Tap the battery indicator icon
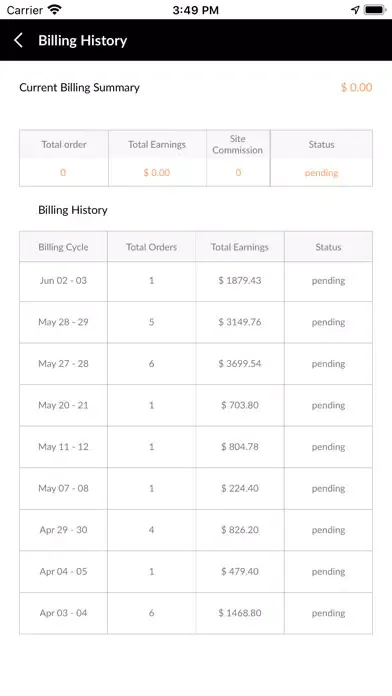Screen dimensions: 392x696 click(375, 10)
